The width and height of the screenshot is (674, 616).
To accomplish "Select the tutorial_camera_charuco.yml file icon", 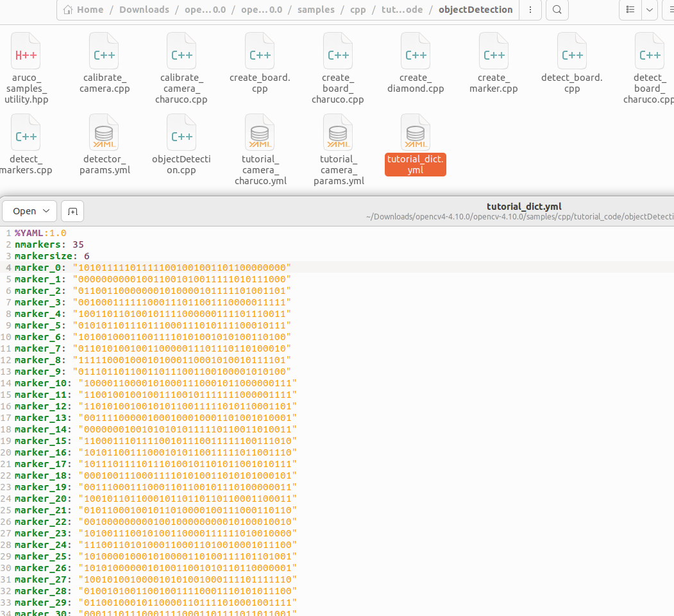I will tap(260, 132).
